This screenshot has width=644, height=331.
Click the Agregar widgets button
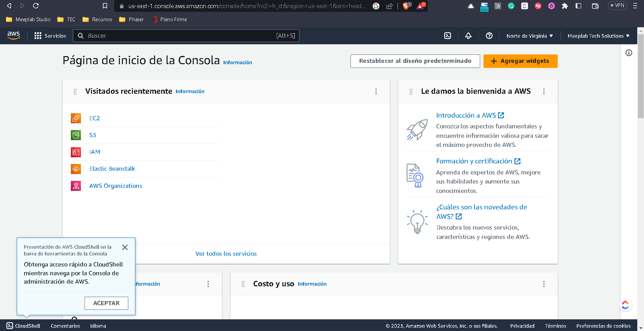[520, 61]
